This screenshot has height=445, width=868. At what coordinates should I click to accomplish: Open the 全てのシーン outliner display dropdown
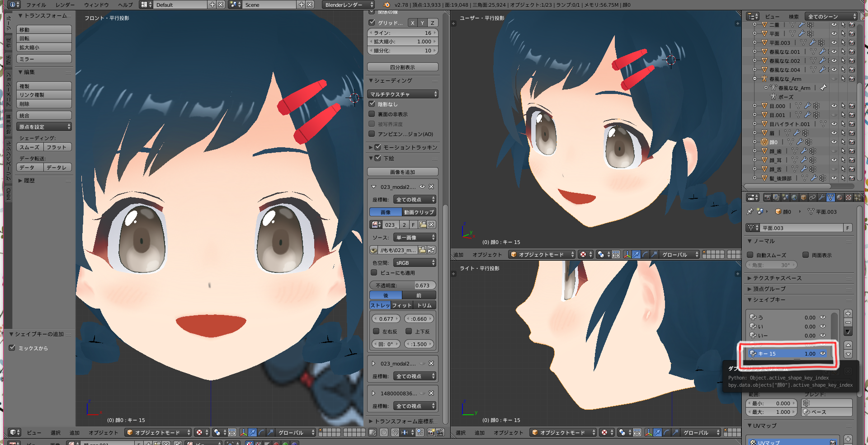click(831, 16)
